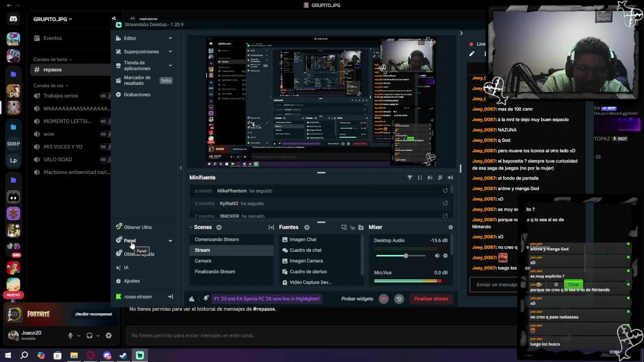
Task: Replay the KyiNaN2 follow alert
Action: 445,203
